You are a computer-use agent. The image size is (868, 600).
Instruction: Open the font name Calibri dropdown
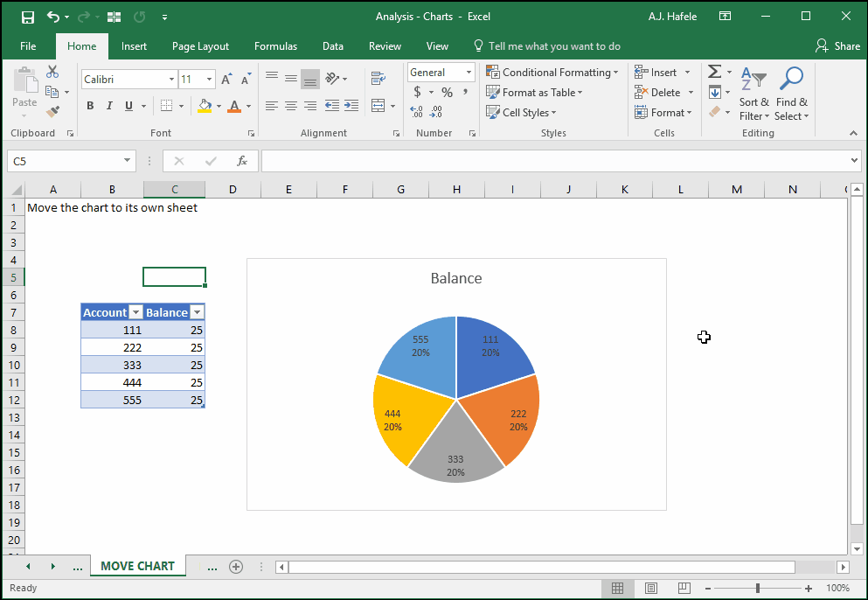[171, 80]
